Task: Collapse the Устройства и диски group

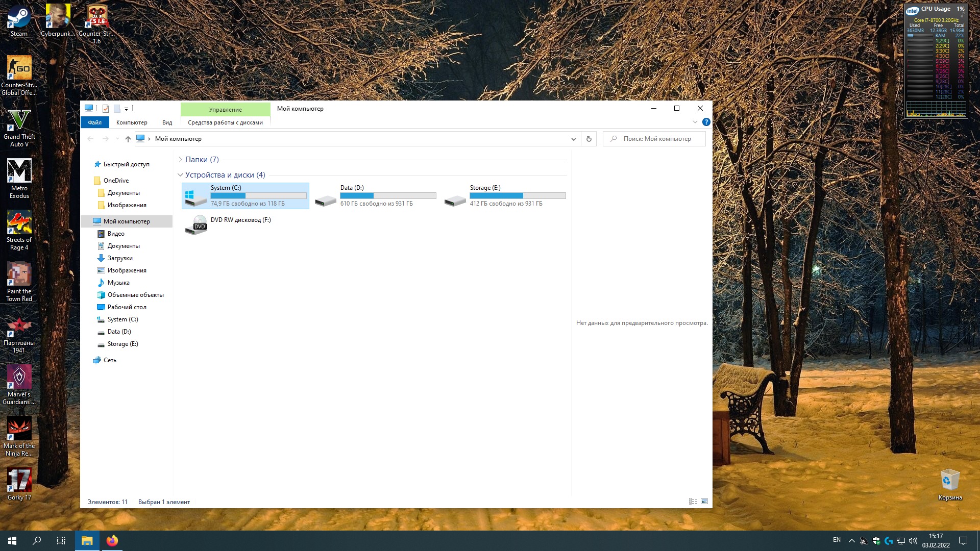Action: [x=181, y=175]
